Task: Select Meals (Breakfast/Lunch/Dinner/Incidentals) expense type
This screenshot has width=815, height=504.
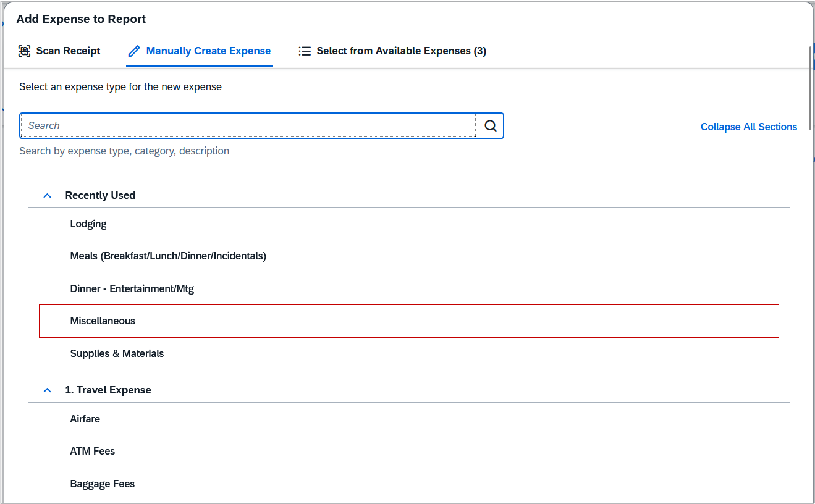Action: tap(168, 256)
